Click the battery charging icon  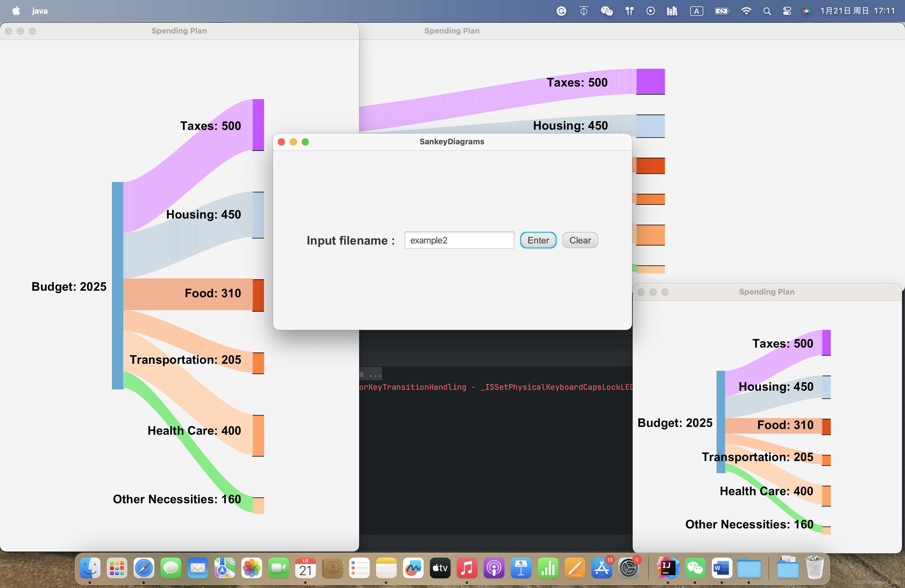(x=722, y=11)
